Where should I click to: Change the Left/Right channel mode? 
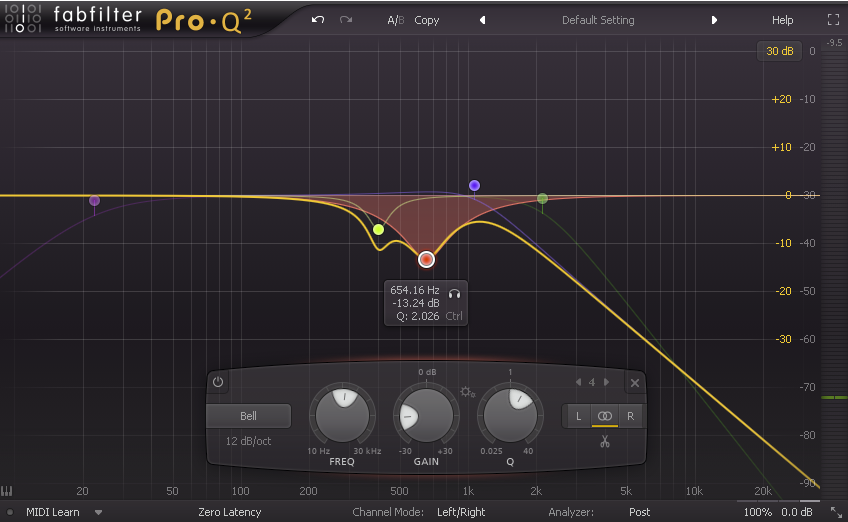click(x=461, y=512)
